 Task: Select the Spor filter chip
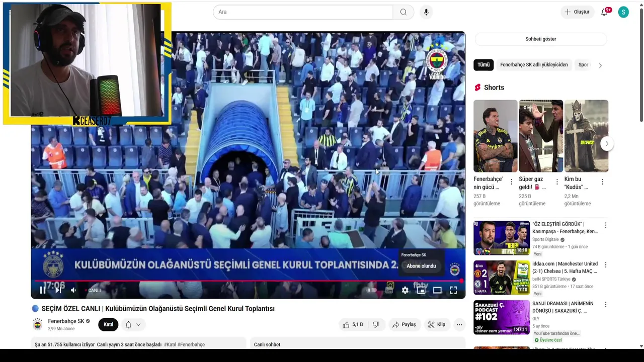click(584, 65)
